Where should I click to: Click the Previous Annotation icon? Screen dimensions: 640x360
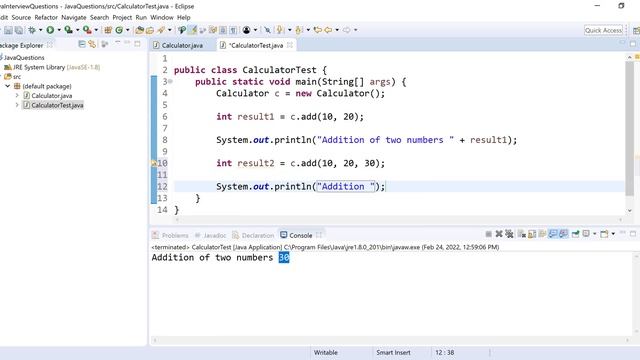(298, 30)
